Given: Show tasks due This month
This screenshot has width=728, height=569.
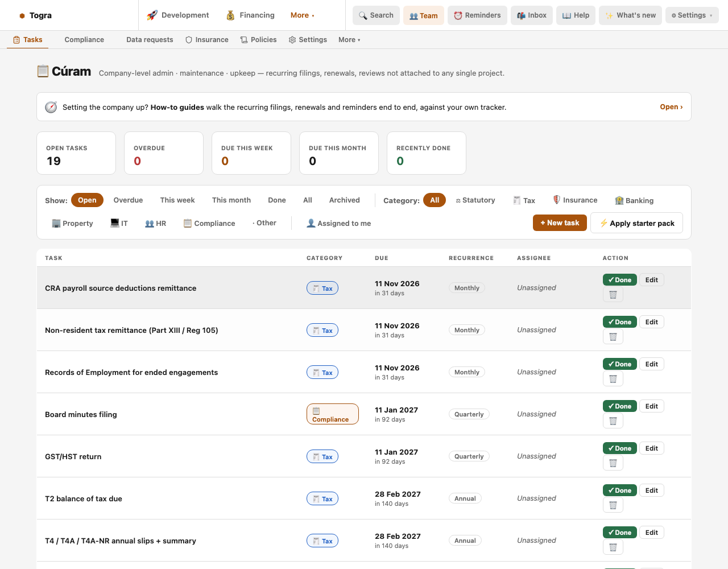Looking at the screenshot, I should [231, 200].
